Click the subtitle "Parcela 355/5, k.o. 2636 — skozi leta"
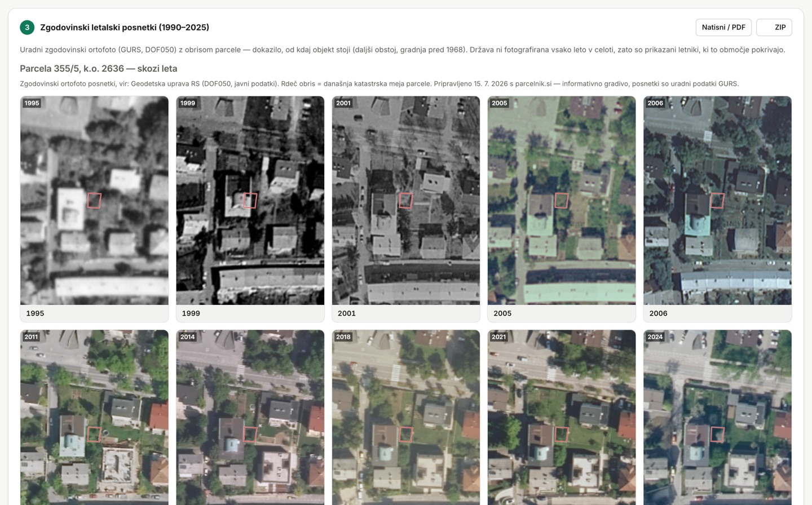This screenshot has height=505, width=812. [99, 68]
